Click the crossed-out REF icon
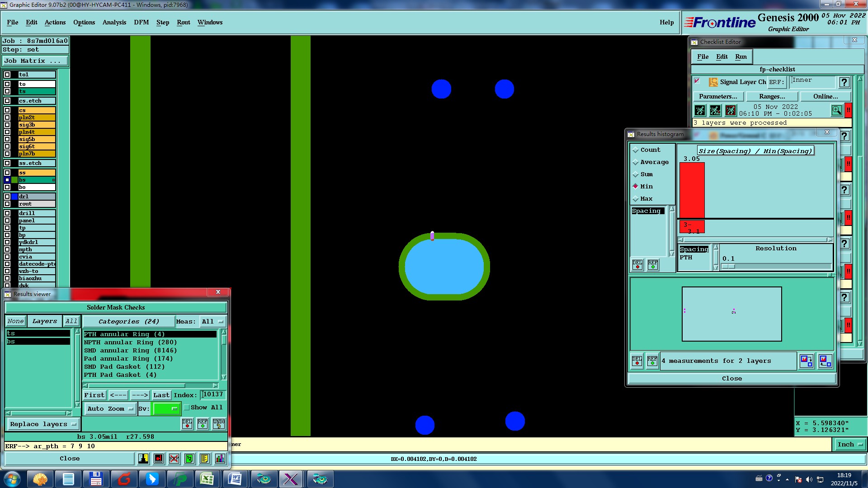 click(174, 459)
